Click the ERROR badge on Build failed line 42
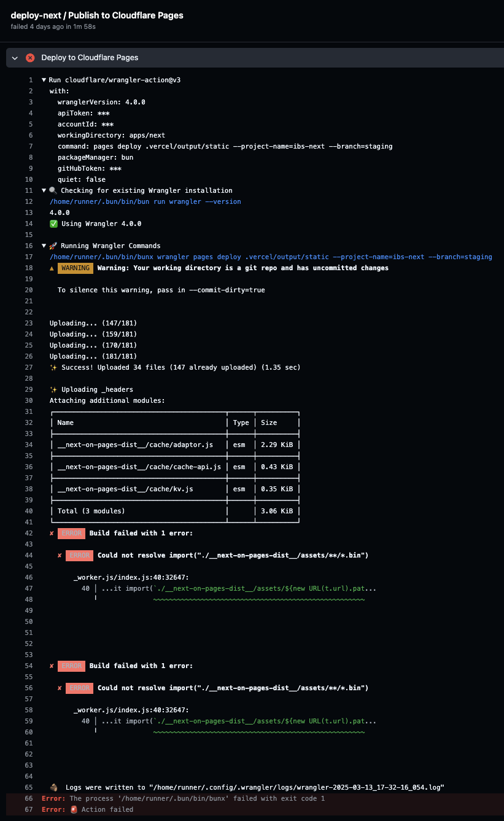Viewport: 504px width, 821px height. [71, 533]
